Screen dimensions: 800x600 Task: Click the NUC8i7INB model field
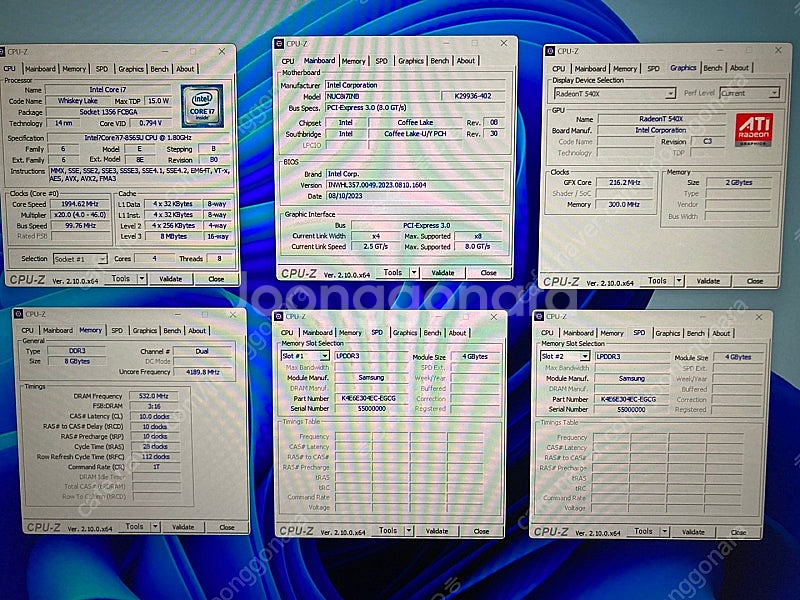tap(382, 96)
